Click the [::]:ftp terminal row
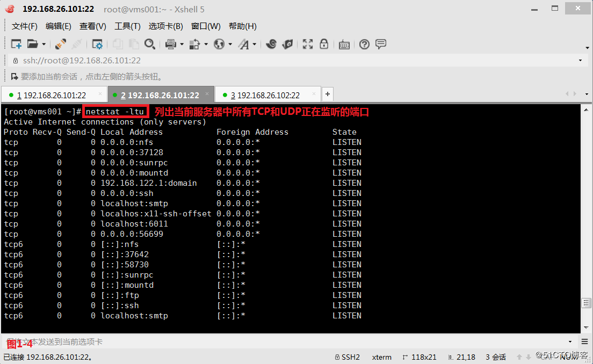 183,295
